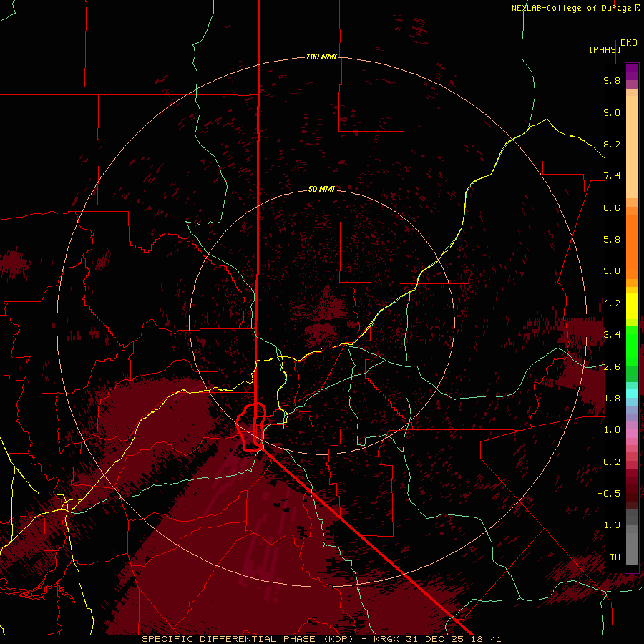Click the 50 NMI range ring label
The width and height of the screenshot is (644, 644).
(x=321, y=189)
